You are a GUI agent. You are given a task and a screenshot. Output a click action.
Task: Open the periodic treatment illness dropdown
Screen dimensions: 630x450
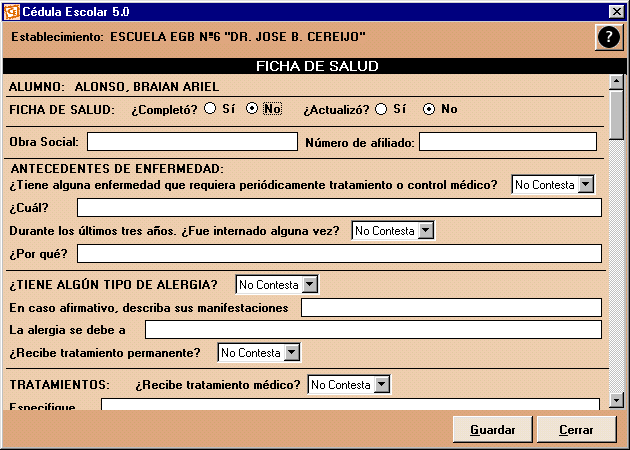coord(586,185)
